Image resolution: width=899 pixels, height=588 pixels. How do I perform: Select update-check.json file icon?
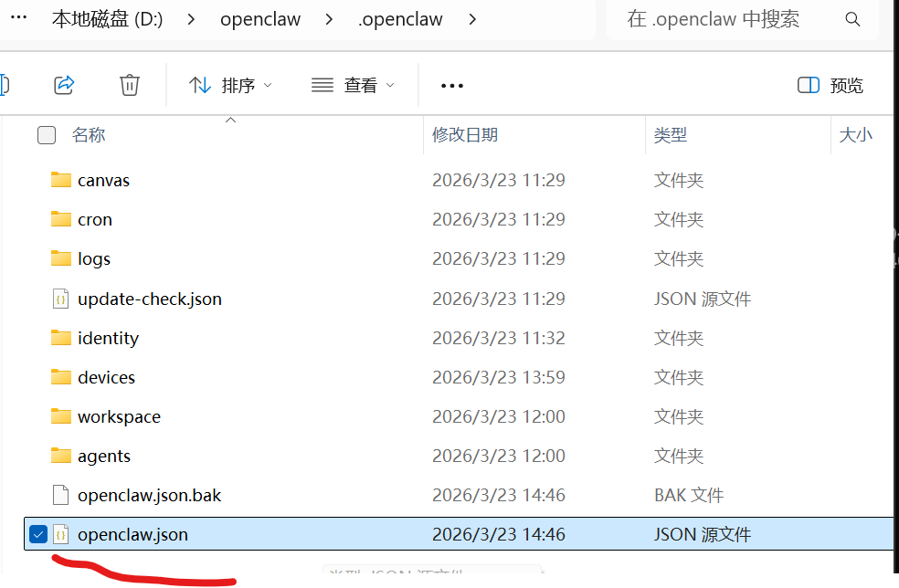click(x=61, y=299)
